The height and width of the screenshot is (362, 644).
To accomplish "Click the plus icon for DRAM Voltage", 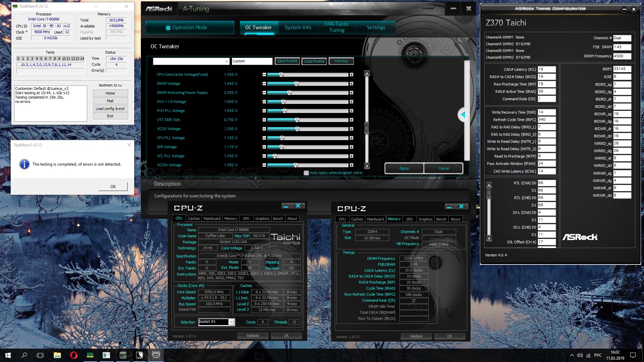I will coord(351,83).
